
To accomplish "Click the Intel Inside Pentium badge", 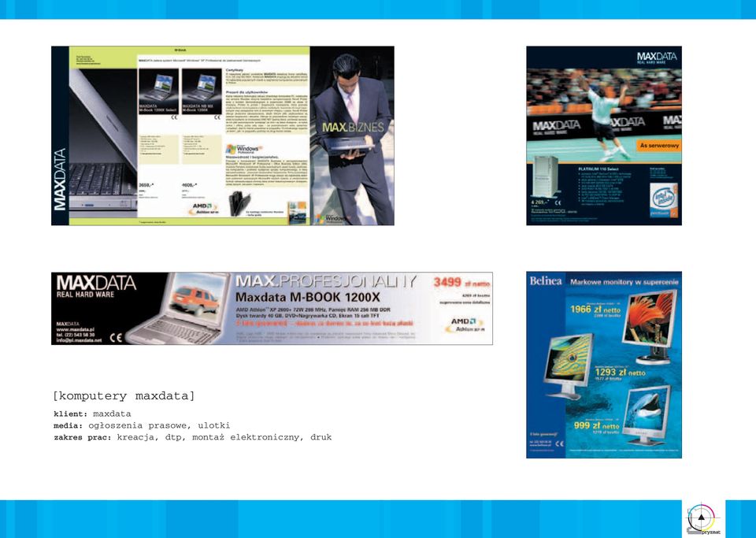I will tap(664, 199).
